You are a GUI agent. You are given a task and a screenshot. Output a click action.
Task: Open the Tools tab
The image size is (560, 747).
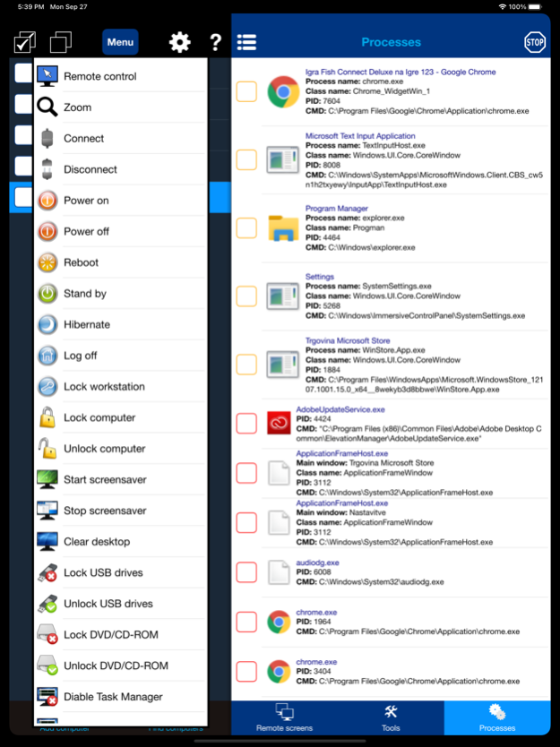(x=391, y=718)
